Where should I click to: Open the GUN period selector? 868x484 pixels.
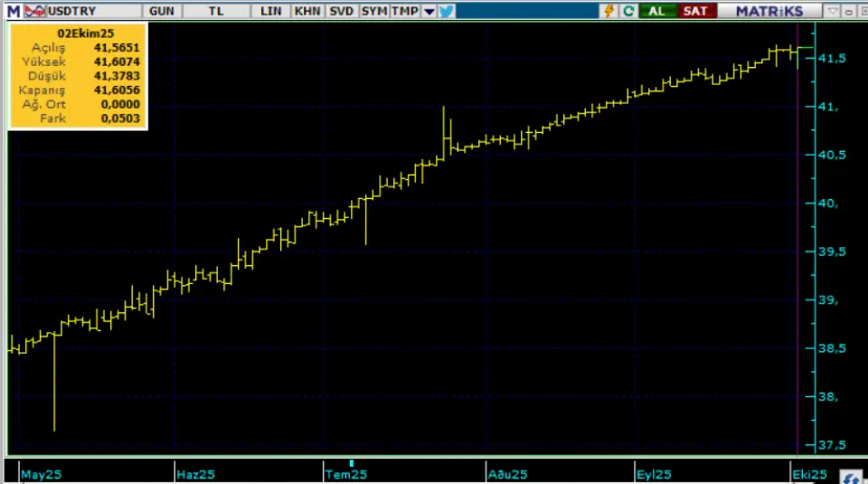pyautogui.click(x=162, y=11)
